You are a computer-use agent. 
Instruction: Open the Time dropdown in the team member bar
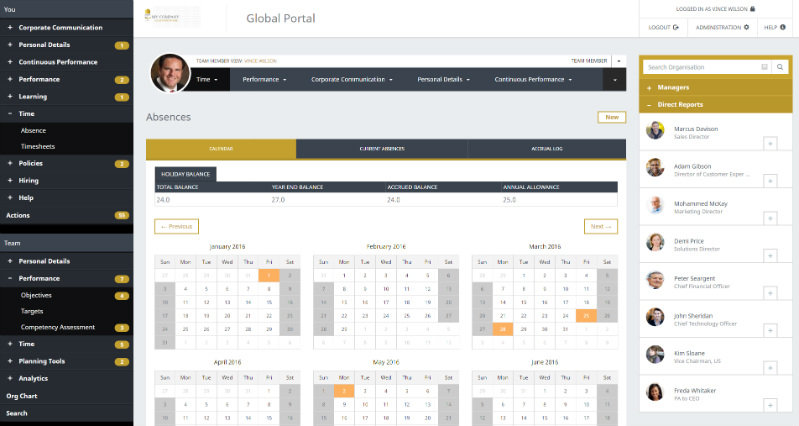207,79
